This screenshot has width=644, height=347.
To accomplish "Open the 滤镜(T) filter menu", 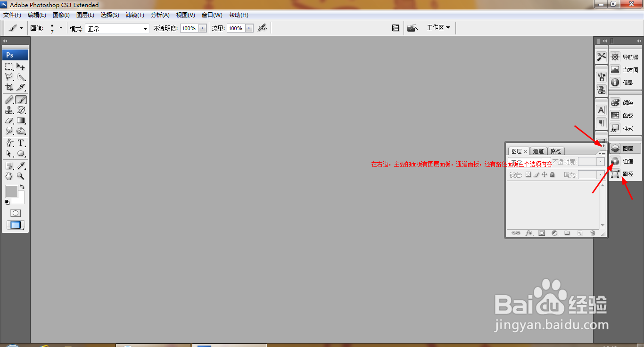I will point(135,15).
